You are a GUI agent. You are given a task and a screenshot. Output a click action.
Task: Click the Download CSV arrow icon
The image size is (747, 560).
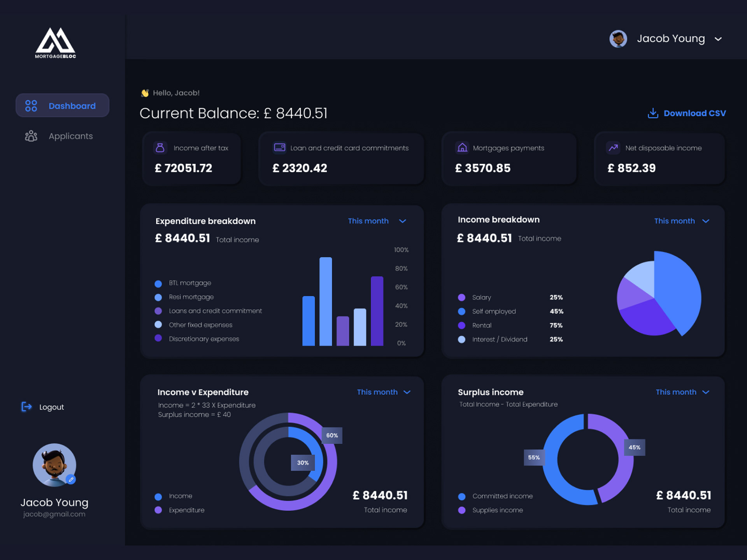pos(653,113)
